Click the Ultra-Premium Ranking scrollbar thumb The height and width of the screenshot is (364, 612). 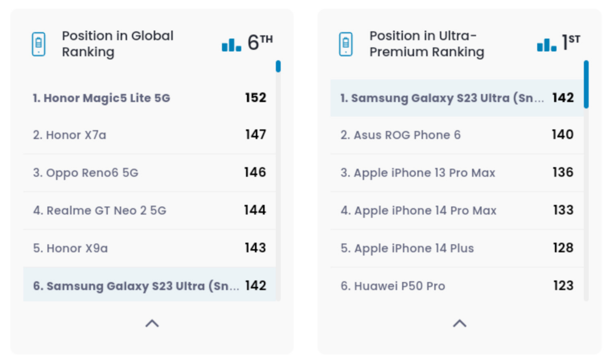tap(586, 84)
